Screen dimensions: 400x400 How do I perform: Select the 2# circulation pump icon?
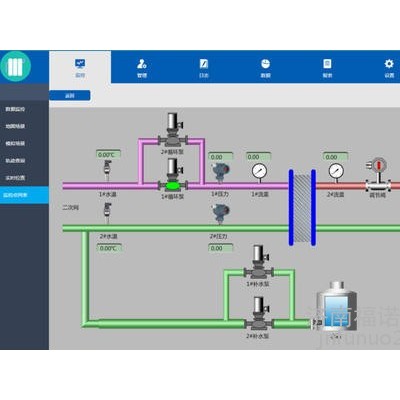click(173, 130)
